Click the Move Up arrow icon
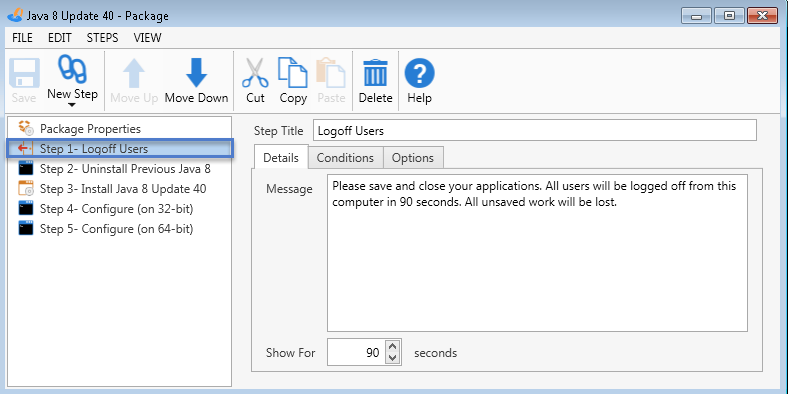Image resolution: width=788 pixels, height=394 pixels. pyautogui.click(x=134, y=73)
